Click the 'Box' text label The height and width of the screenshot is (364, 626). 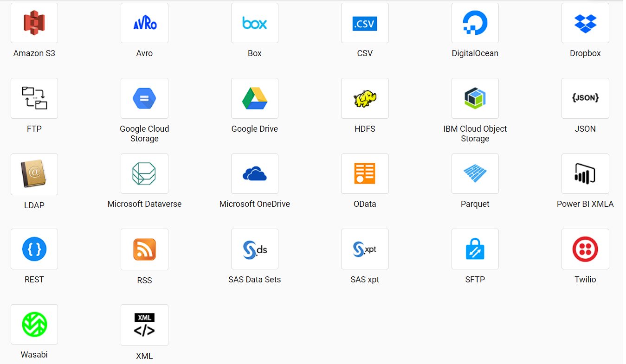[255, 53]
